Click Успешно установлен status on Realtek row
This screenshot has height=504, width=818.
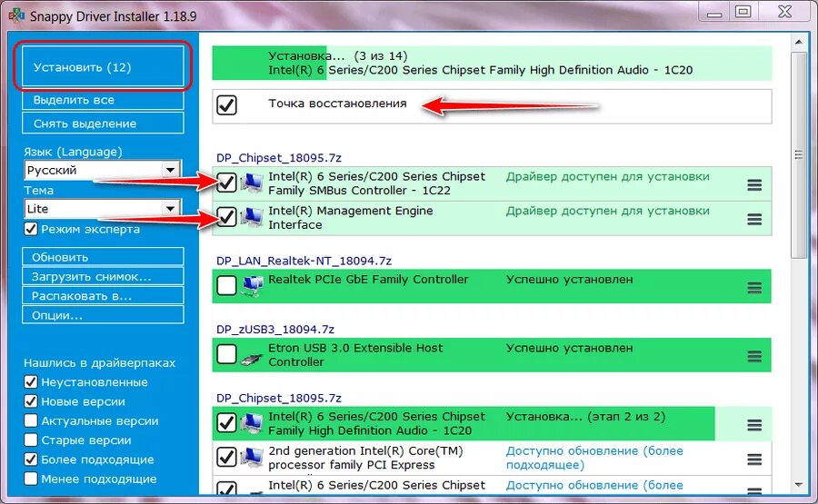pos(569,280)
